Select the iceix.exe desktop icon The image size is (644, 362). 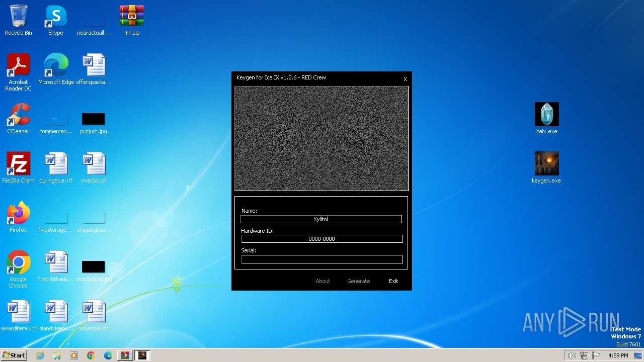coord(546,119)
